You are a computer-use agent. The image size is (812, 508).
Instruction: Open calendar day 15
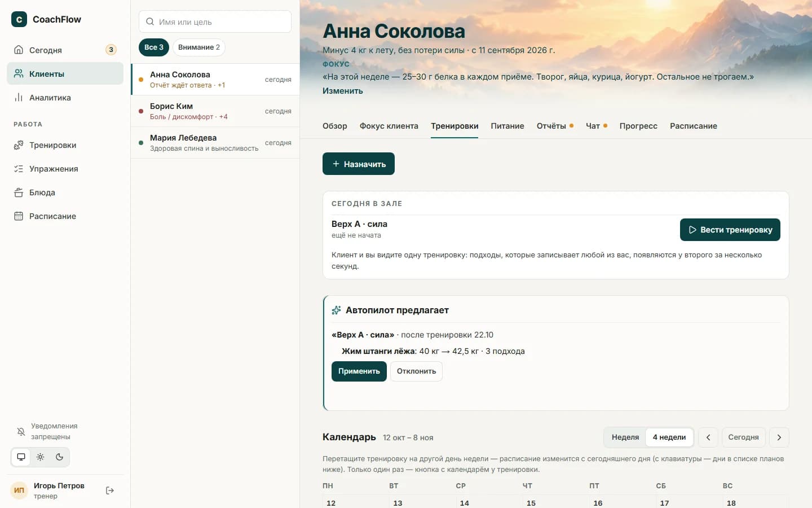pos(531,503)
